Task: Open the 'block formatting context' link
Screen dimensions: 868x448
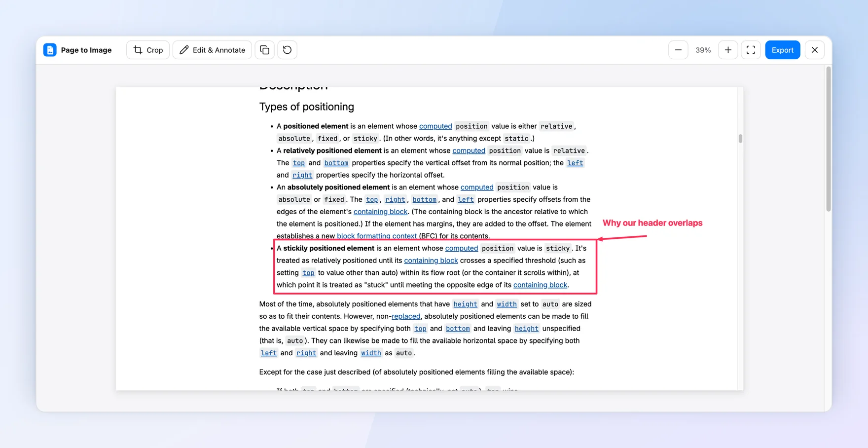Action: click(377, 236)
